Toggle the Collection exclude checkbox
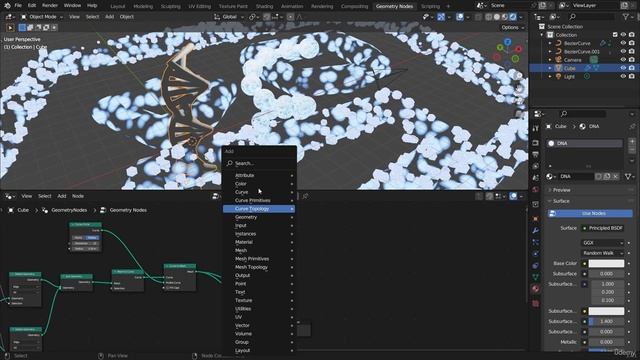Viewport: 640px width, 360px height. [x=615, y=35]
